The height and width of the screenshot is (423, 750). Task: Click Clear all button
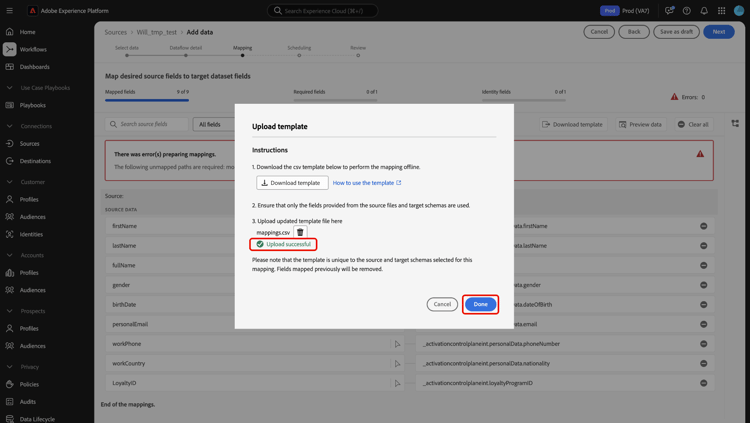click(x=694, y=124)
